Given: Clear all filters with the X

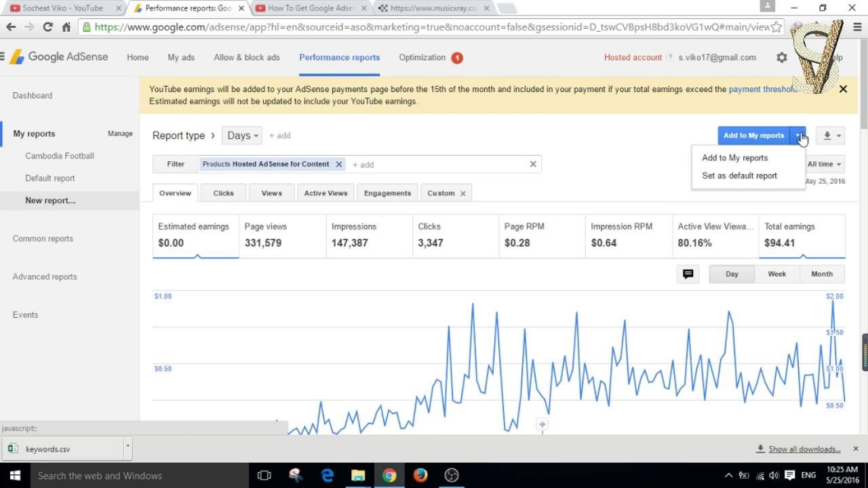Looking at the screenshot, I should (x=533, y=164).
